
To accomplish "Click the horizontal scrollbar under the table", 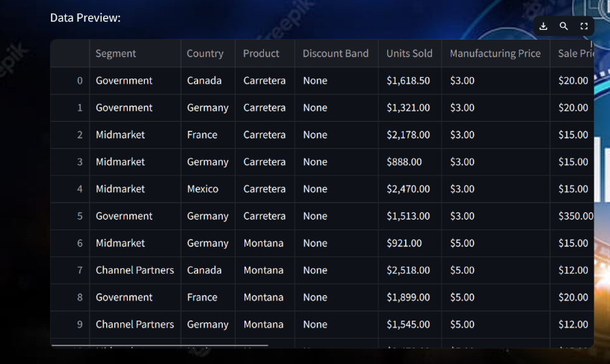I will 159,345.
